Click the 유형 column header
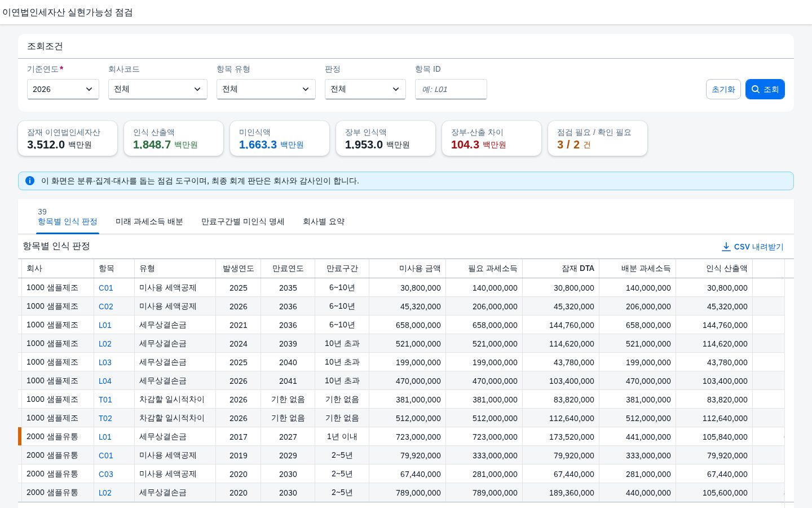 (175, 269)
